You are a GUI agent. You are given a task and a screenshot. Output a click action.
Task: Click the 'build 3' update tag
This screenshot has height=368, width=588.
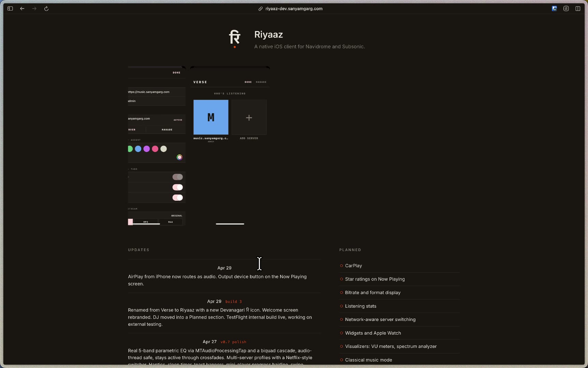pos(234,302)
